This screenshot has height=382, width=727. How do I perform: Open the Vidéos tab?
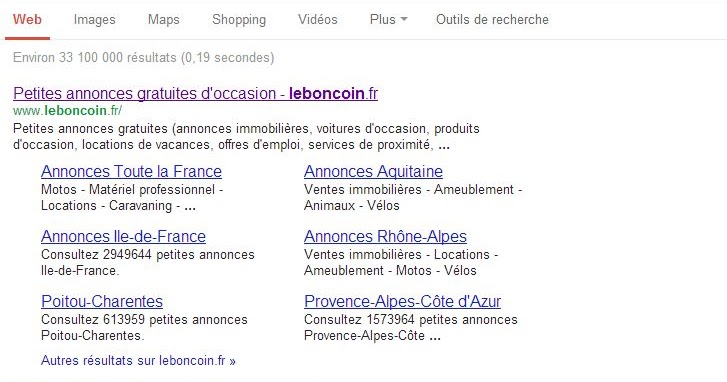click(x=318, y=19)
